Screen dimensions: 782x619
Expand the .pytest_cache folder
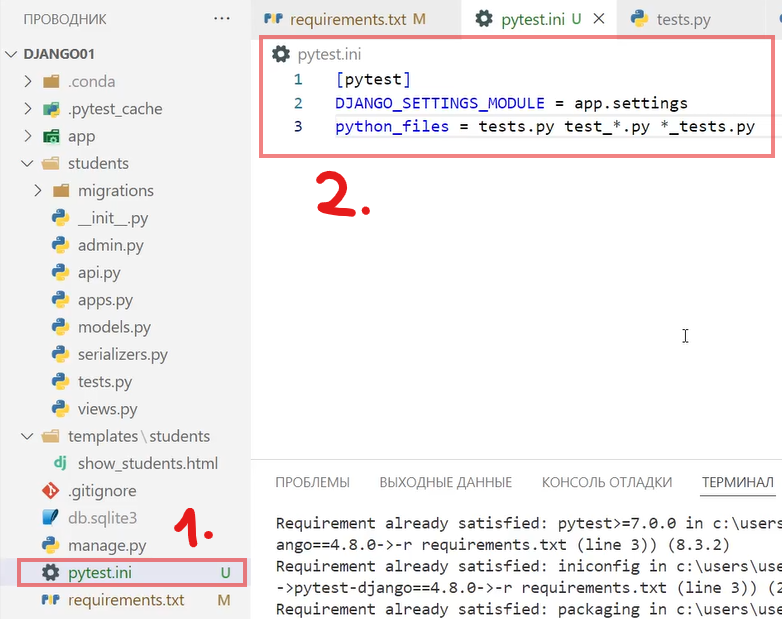click(x=28, y=109)
